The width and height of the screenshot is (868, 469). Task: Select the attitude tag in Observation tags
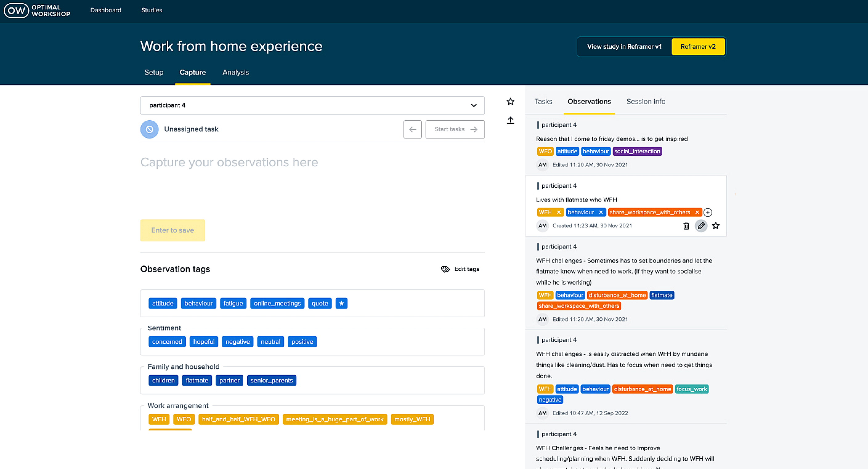[x=163, y=304]
